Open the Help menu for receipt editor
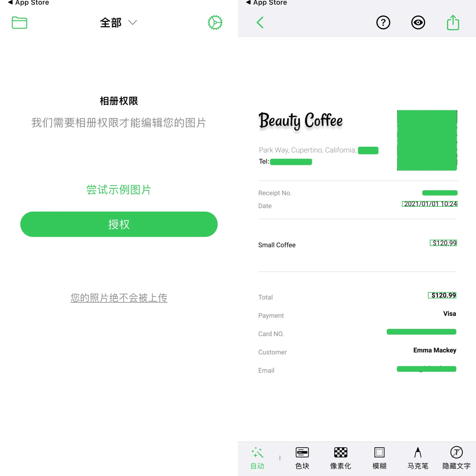The image size is (476, 476). tap(384, 23)
